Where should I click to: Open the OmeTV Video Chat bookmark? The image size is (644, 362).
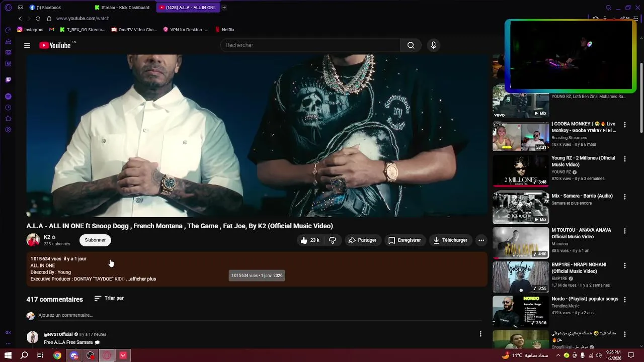(x=134, y=30)
